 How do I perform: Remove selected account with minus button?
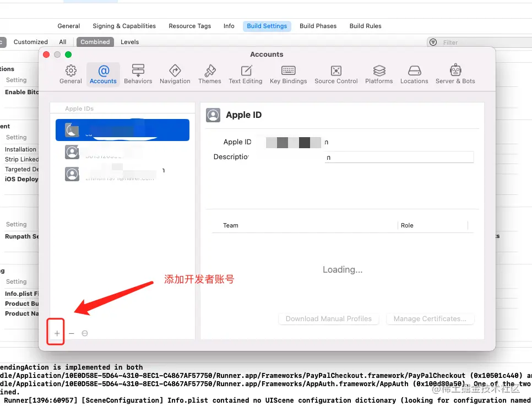pyautogui.click(x=71, y=333)
